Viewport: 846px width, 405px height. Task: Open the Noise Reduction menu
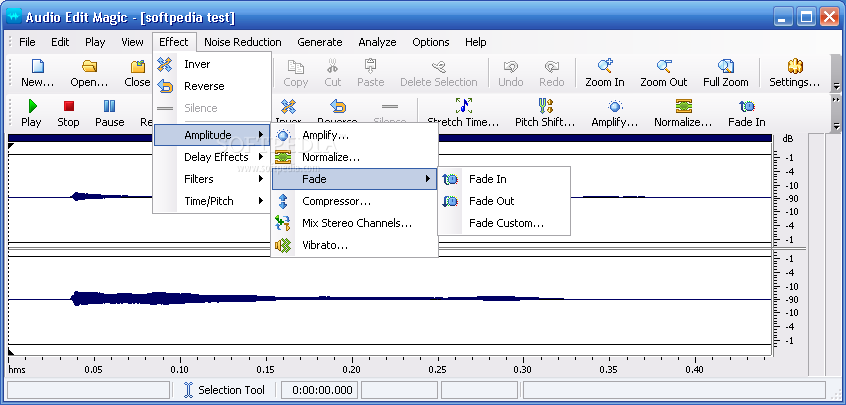point(243,42)
